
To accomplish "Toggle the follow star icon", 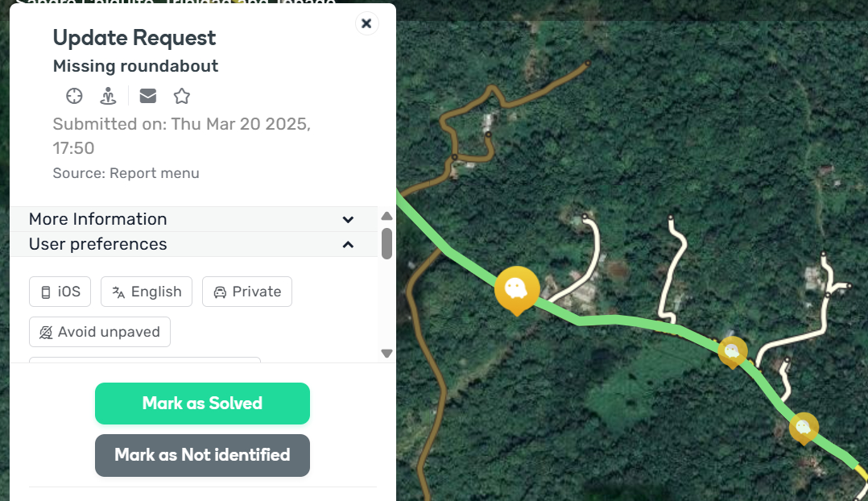I will coord(182,96).
